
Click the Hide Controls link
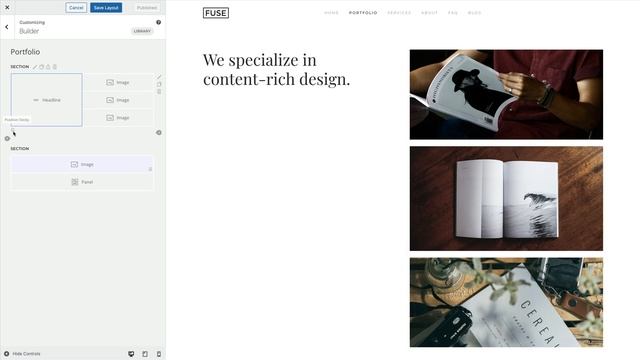pyautogui.click(x=22, y=354)
